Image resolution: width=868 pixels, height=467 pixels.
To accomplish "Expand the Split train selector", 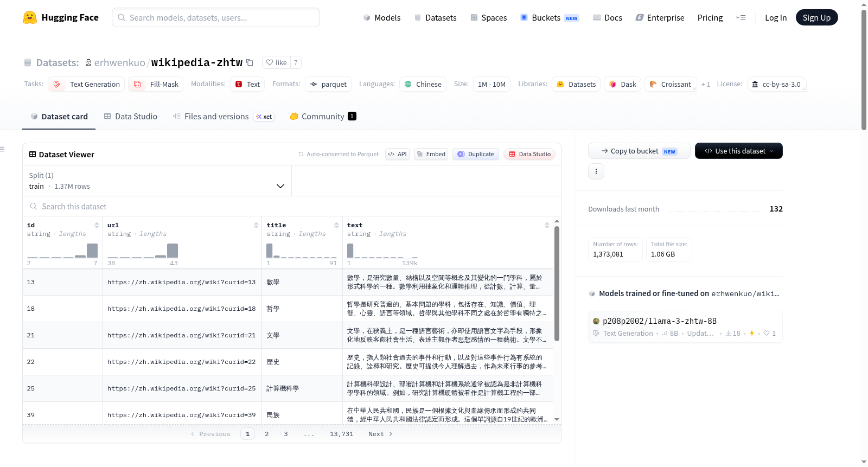I will point(157,181).
